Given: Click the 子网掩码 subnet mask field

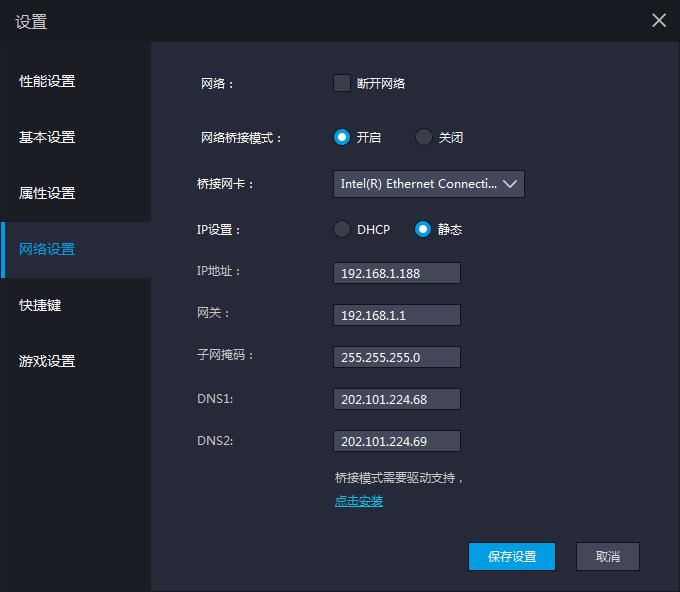Looking at the screenshot, I should coord(397,357).
